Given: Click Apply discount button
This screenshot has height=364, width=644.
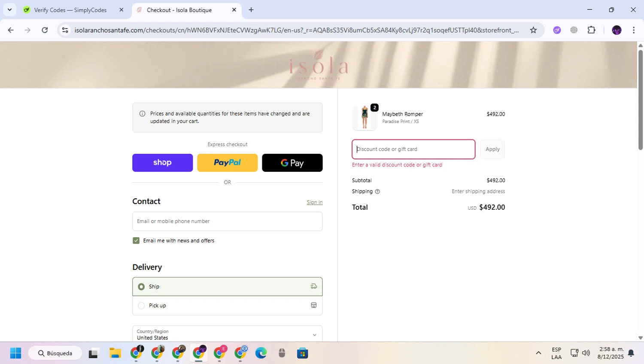Looking at the screenshot, I should click(x=492, y=149).
